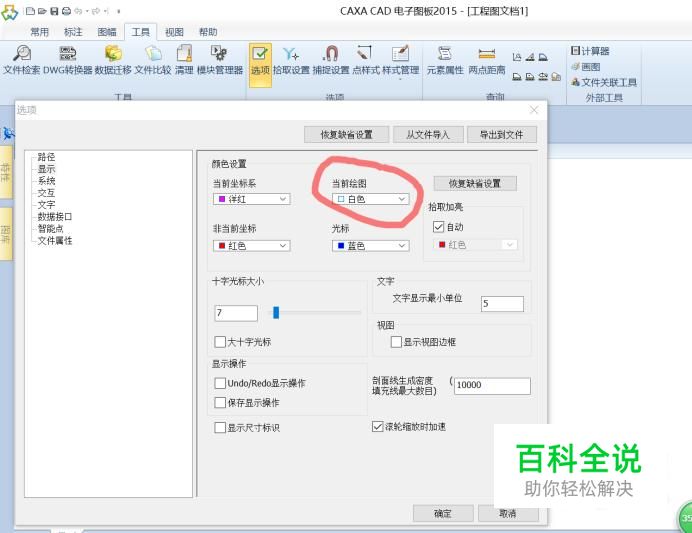
Task: Launch the 画图 paint external tool
Action: (x=586, y=67)
